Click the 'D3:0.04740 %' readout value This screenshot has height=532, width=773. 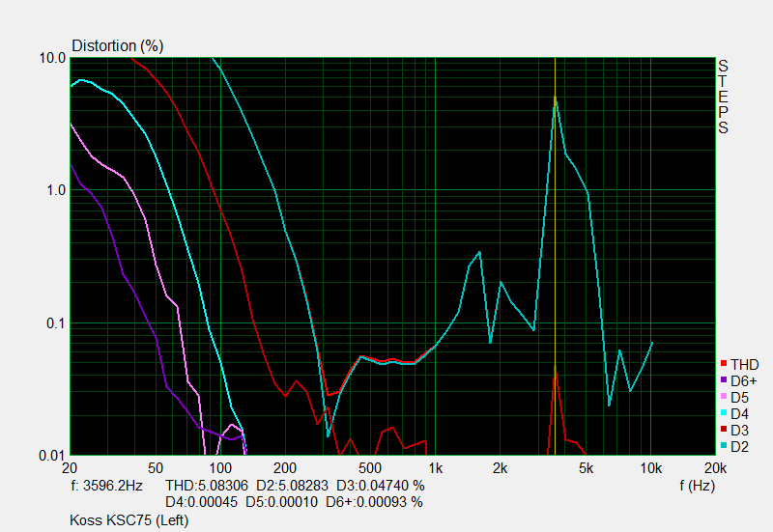click(x=380, y=486)
